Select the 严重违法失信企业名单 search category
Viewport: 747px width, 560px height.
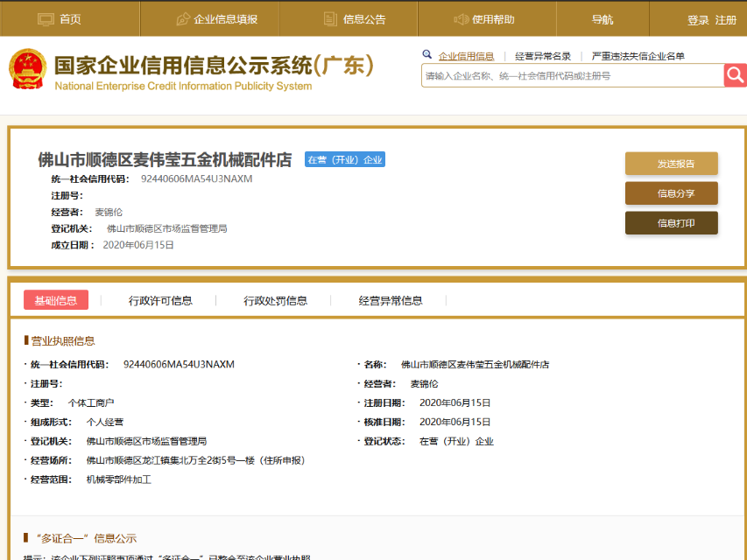point(638,56)
